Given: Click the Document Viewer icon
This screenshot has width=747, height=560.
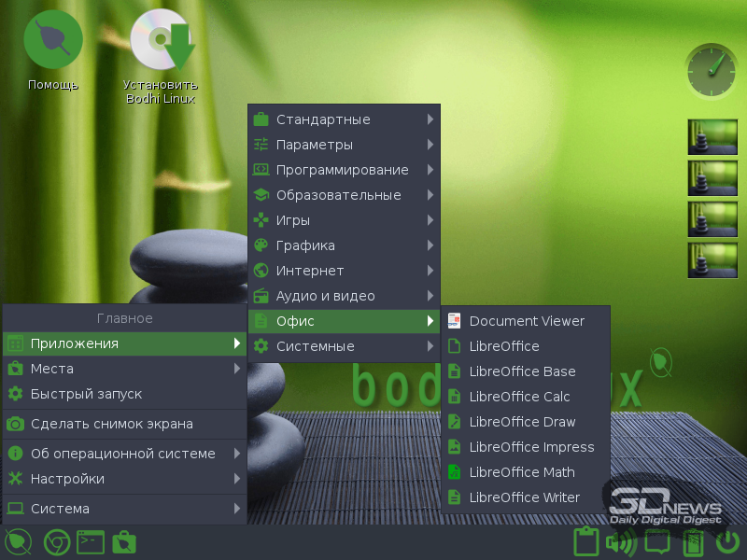Looking at the screenshot, I should (455, 321).
